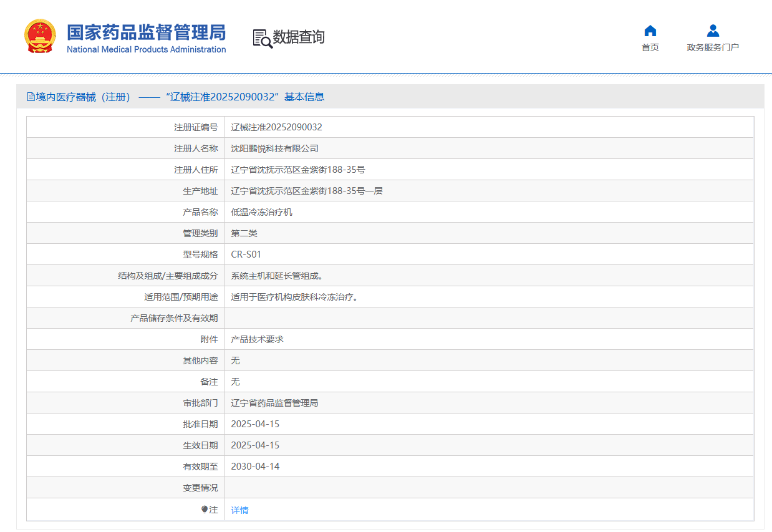Go to 首页 via its text label
This screenshot has width=772, height=532.
(x=650, y=47)
